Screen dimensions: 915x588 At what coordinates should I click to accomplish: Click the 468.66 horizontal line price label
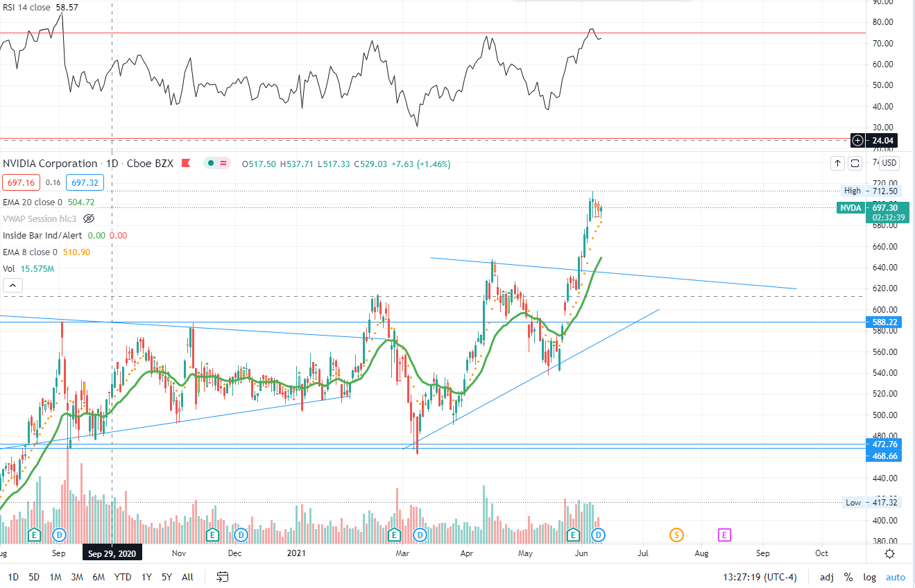[884, 456]
